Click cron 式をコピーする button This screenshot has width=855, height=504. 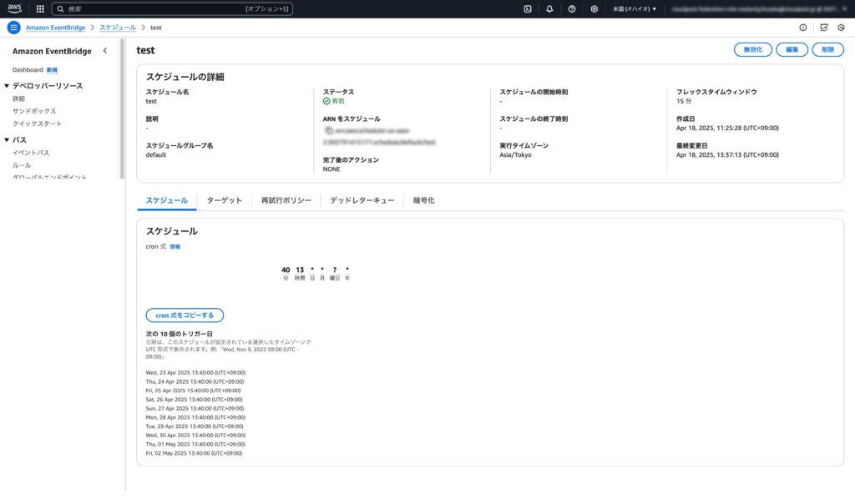[x=185, y=315]
